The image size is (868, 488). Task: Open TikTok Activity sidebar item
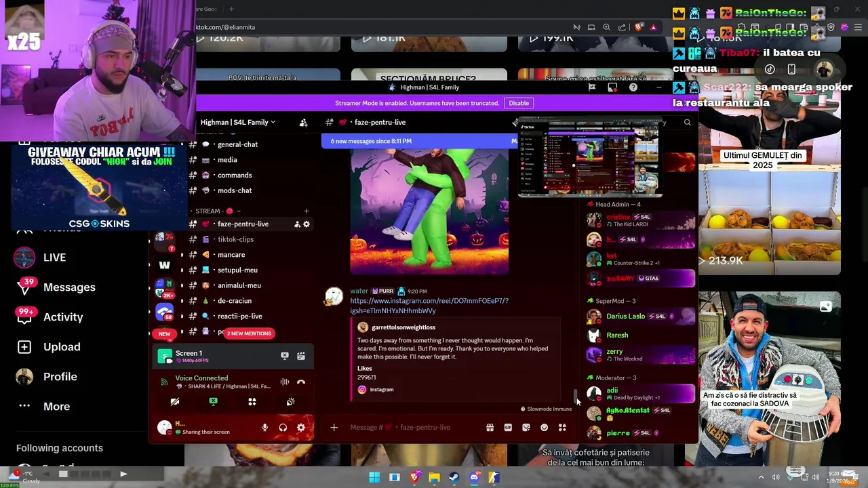tap(50, 317)
